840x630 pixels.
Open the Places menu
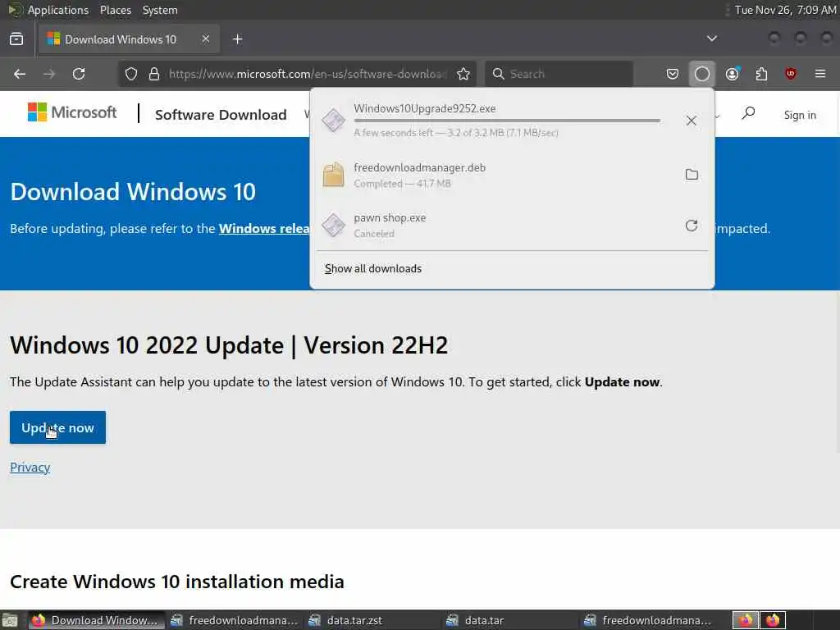pyautogui.click(x=115, y=10)
